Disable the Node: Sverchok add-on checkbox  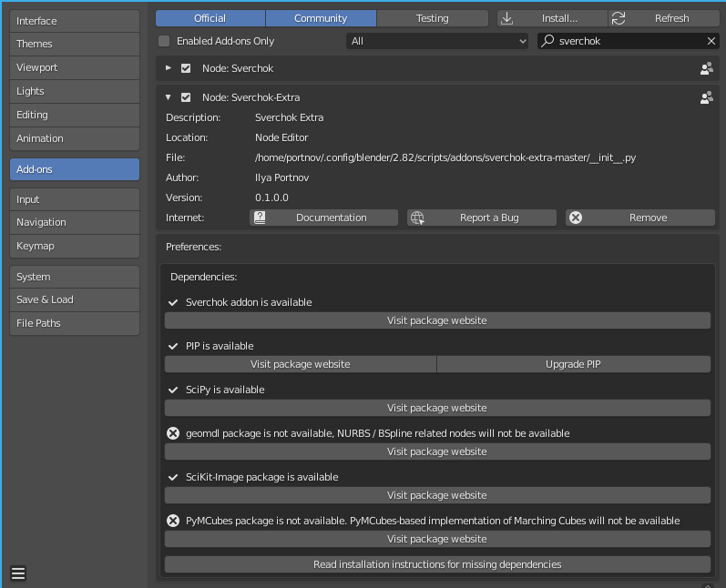pyautogui.click(x=186, y=68)
